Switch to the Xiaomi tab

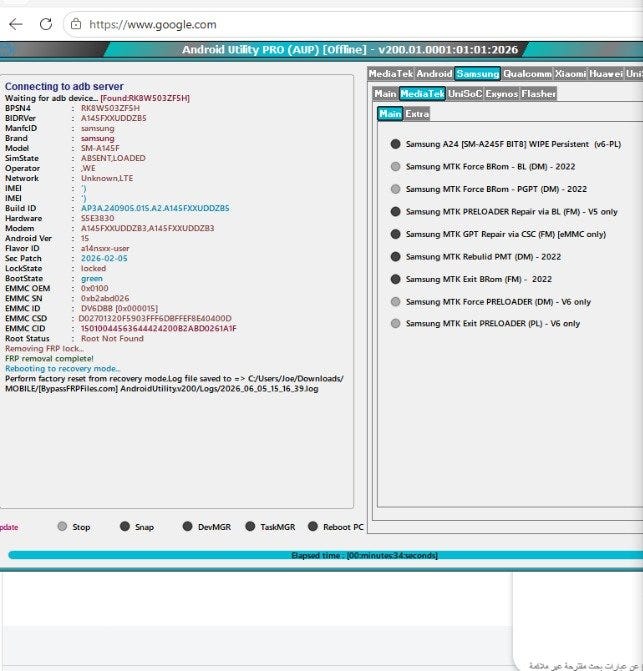click(570, 74)
